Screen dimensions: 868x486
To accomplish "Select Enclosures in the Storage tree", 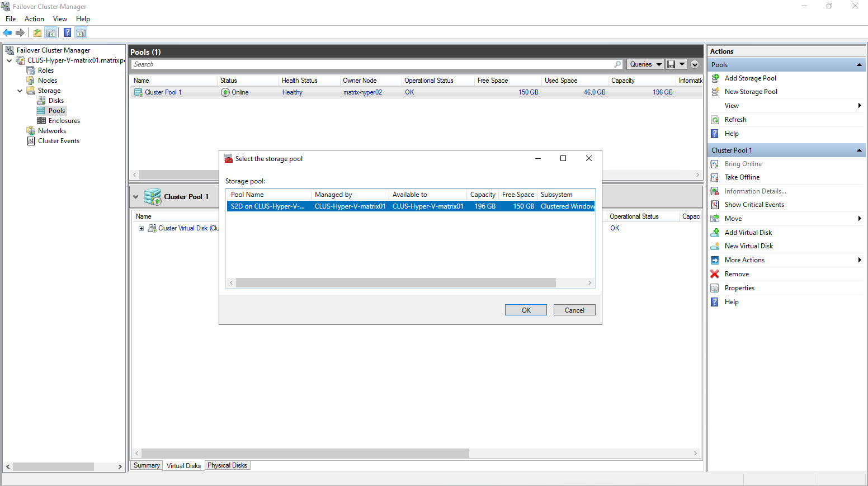I will coord(64,121).
